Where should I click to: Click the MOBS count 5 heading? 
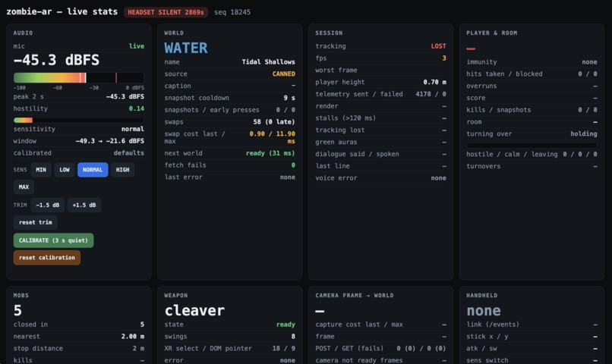click(18, 311)
